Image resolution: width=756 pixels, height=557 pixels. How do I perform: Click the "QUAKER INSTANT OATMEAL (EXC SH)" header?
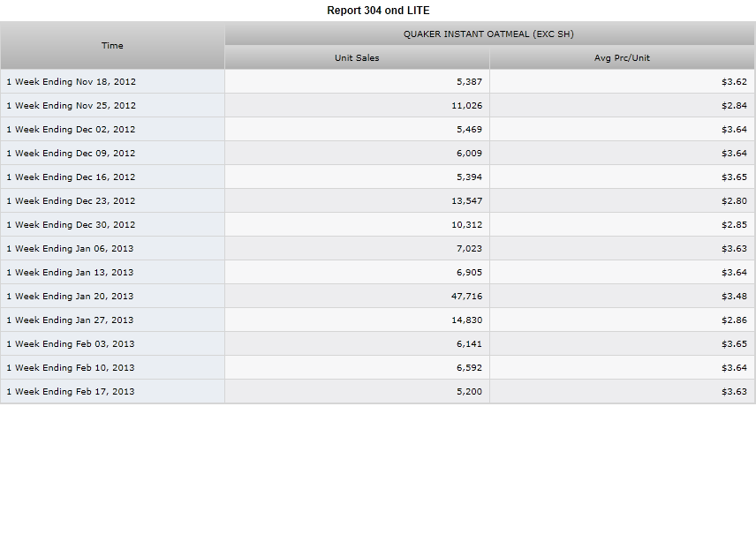489,34
